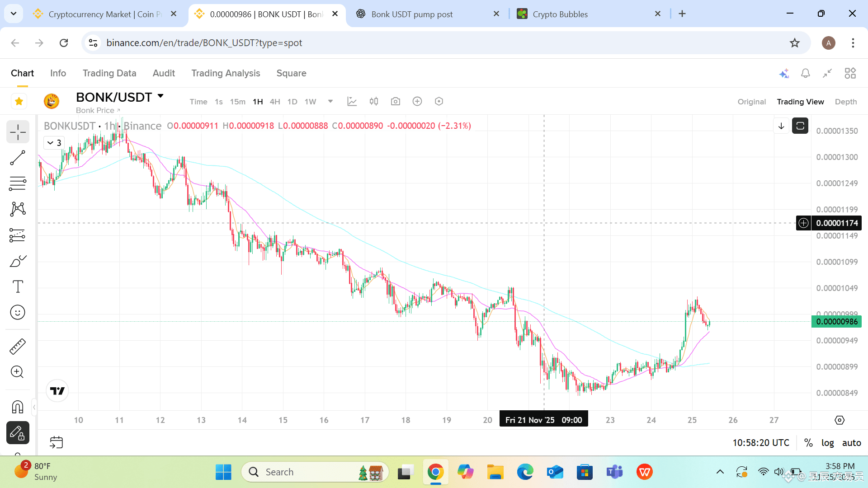
Task: Bookmark this page with star icon
Action: (795, 42)
